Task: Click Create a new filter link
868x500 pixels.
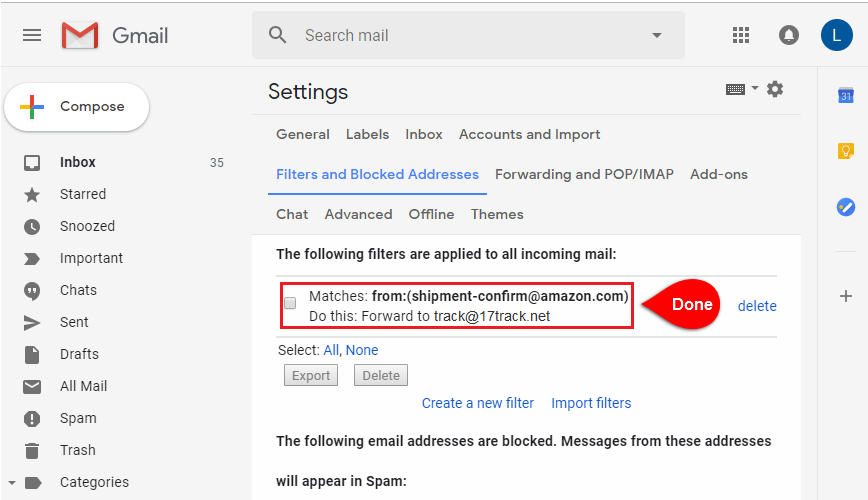Action: [478, 403]
